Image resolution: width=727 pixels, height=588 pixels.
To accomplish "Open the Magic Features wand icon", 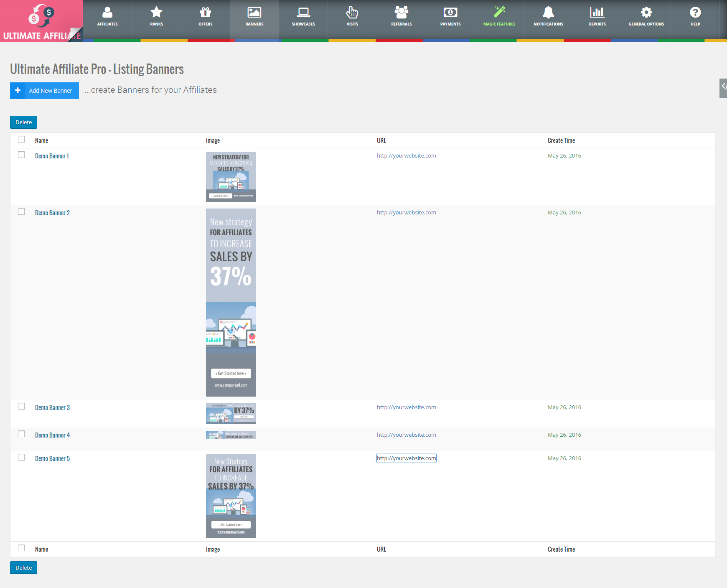I will coord(499,13).
